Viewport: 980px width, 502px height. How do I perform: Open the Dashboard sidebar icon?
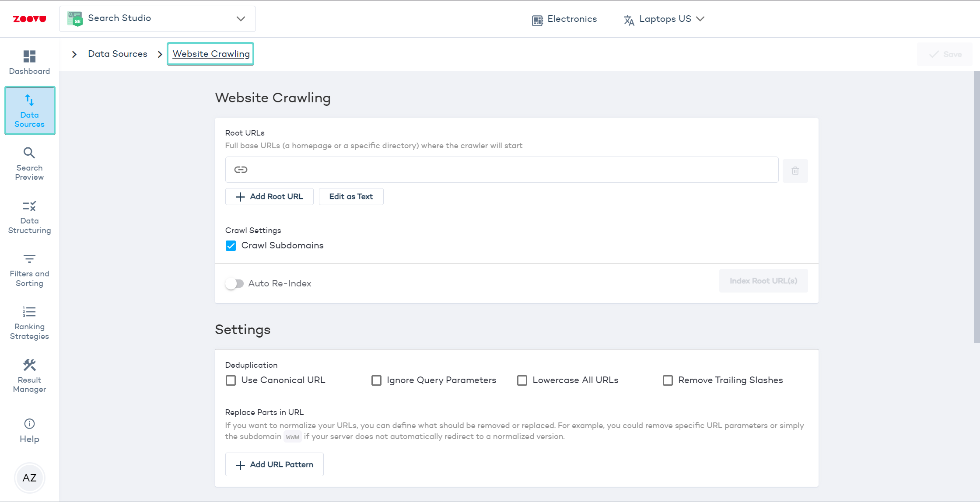pyautogui.click(x=29, y=56)
